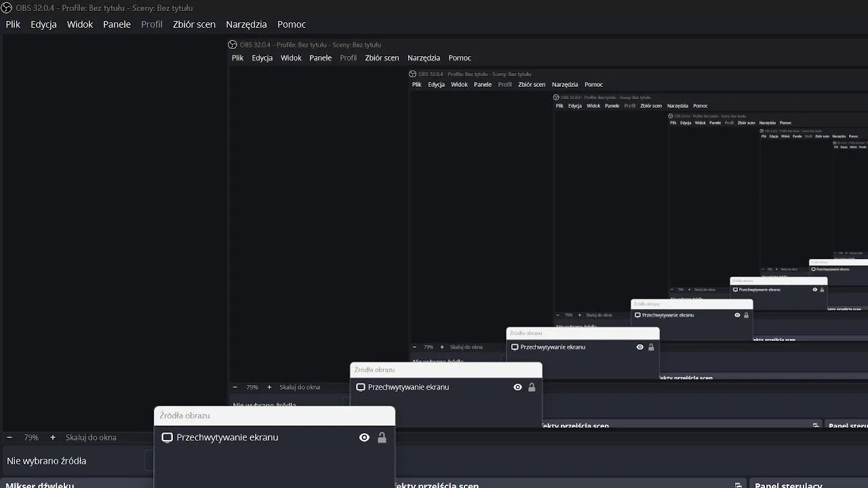Toggle the eye icon in the second-largest mirrored copy

[x=639, y=347]
